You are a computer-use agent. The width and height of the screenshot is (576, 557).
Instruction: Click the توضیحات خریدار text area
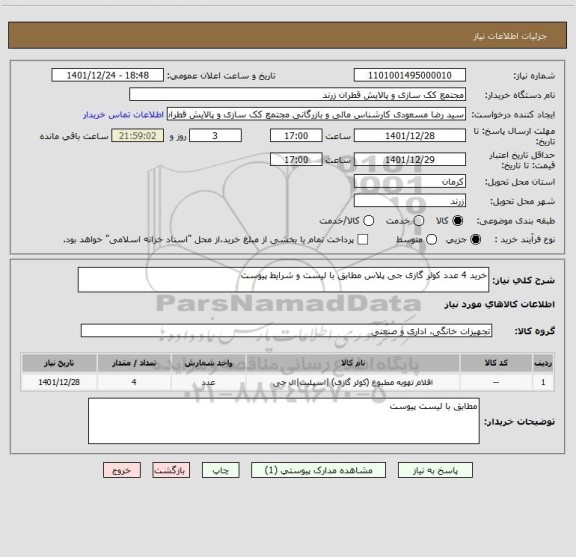284,421
